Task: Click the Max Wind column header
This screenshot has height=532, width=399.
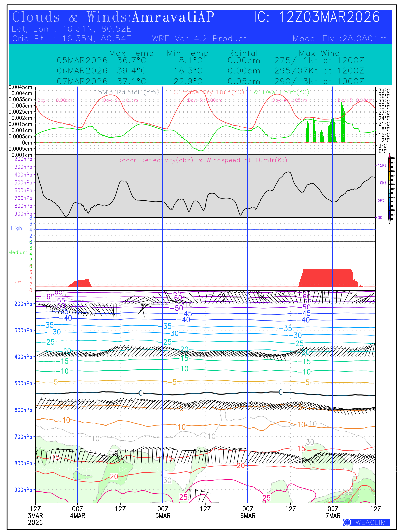Action: point(319,53)
